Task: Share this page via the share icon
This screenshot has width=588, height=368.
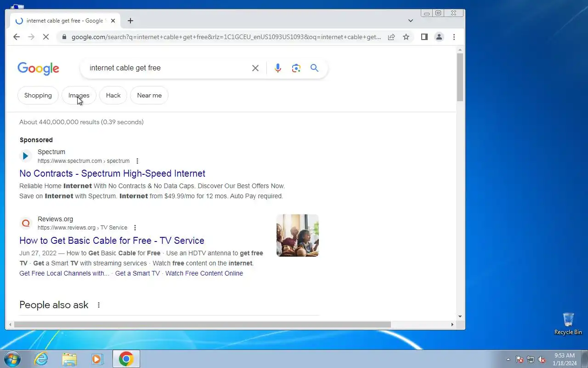Action: [391, 37]
